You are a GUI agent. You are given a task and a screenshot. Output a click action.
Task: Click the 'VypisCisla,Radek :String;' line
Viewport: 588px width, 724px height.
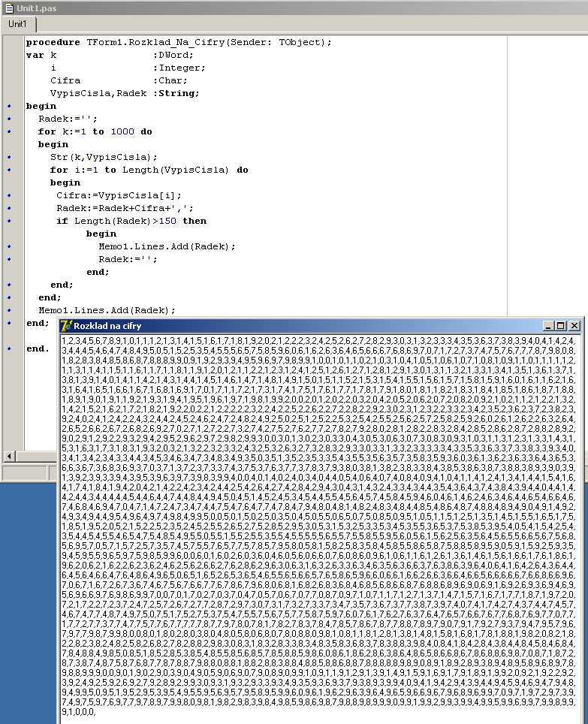point(125,93)
